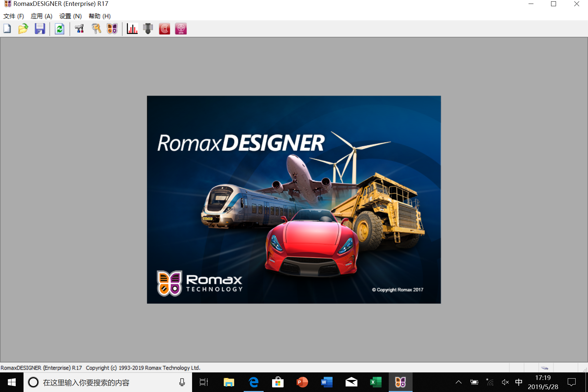Open File Explorer from the taskbar
This screenshot has height=392, width=588.
pos(229,382)
